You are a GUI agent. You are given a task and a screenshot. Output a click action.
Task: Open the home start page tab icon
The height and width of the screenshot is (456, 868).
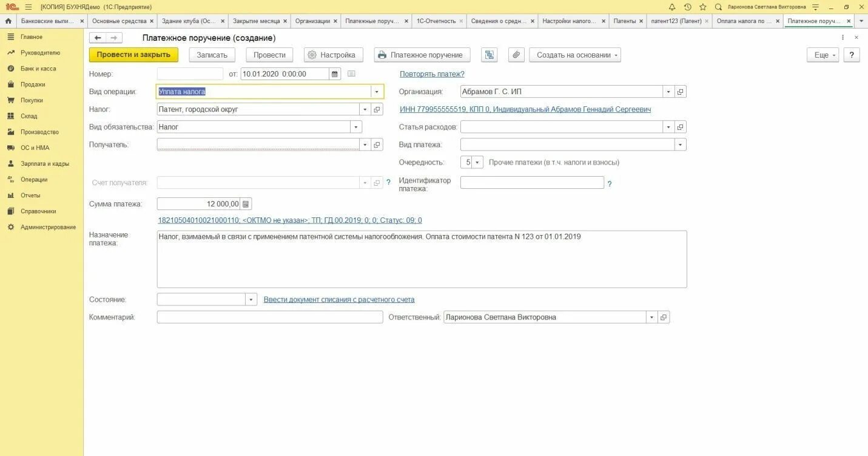[8, 21]
